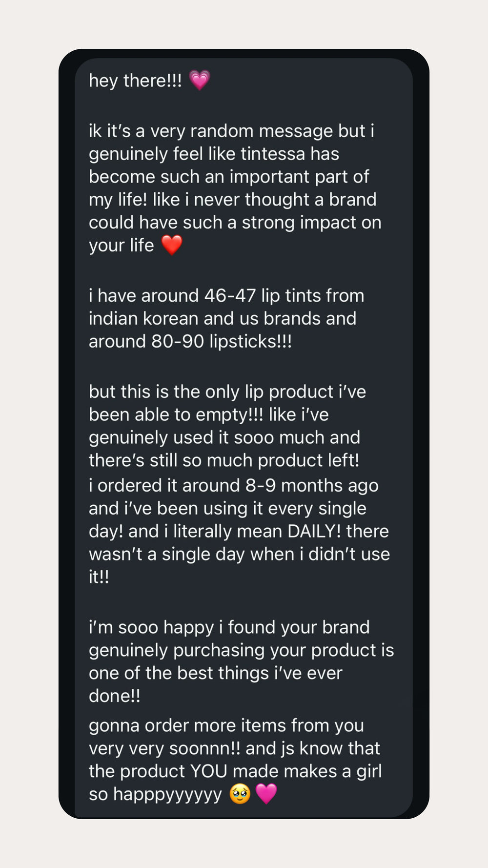Click the word 'DAILY!' in the message
The width and height of the screenshot is (488, 868).
click(x=314, y=531)
